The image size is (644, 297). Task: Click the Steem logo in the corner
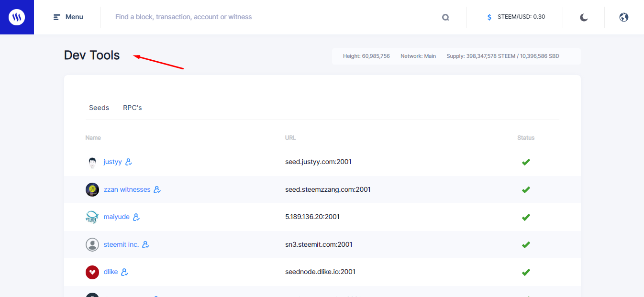point(17,17)
